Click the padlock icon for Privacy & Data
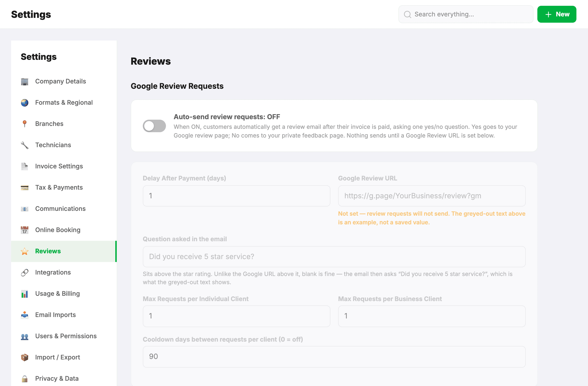Viewport: 588px width, 386px height. click(x=24, y=379)
